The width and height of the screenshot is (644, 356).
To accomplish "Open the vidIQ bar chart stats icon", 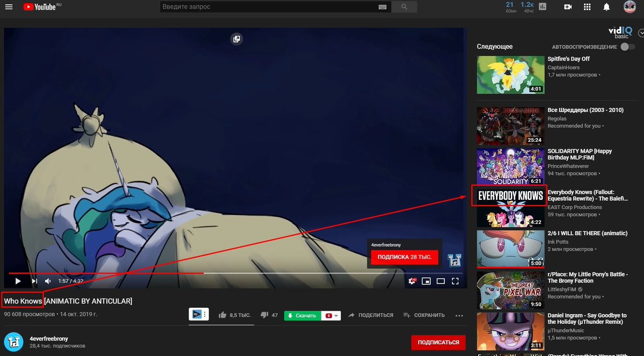I will pos(543,7).
